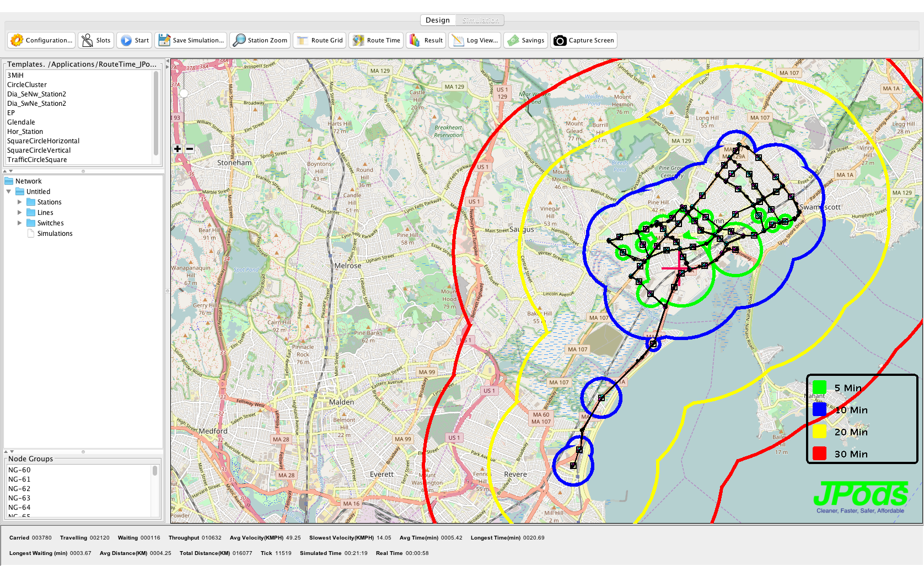Click the Save Simulation disk icon
The width and height of the screenshot is (924, 566).
tap(164, 40)
